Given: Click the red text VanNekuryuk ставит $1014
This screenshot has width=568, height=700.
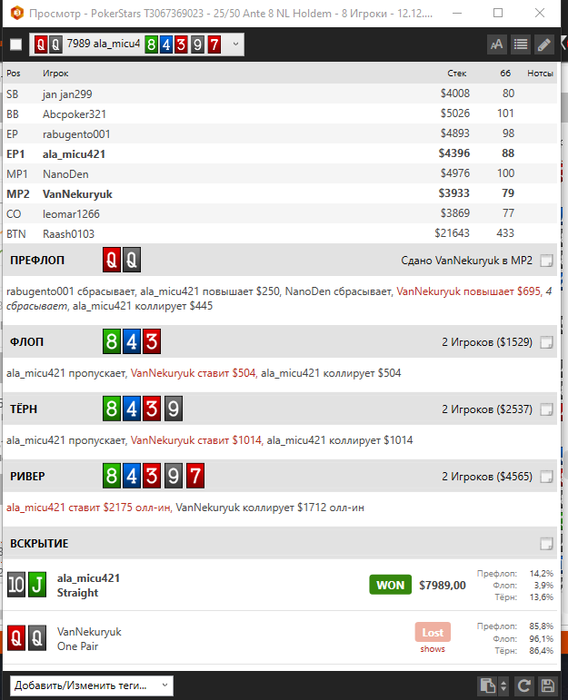Looking at the screenshot, I should coord(196,440).
